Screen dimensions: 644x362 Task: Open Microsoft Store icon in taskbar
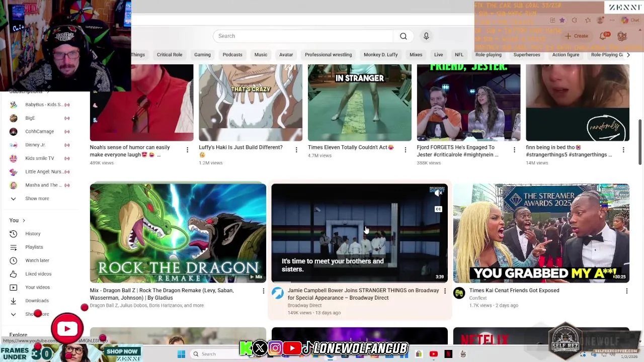419,354
